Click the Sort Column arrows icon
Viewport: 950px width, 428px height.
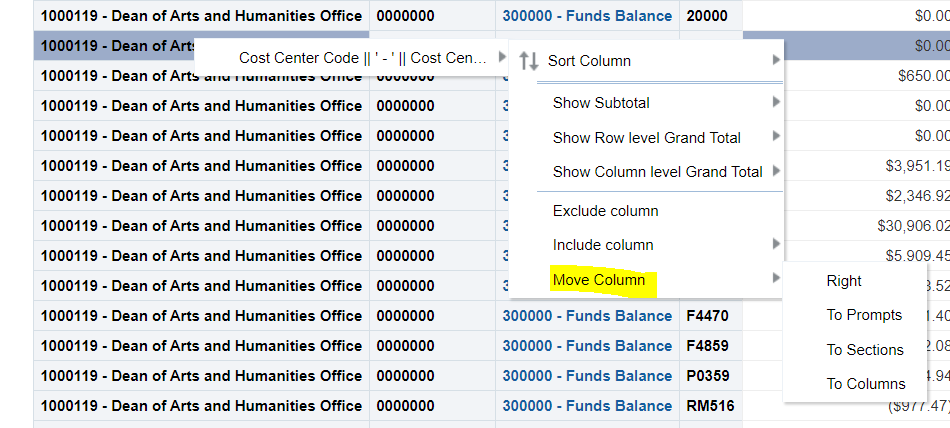pyautogui.click(x=529, y=61)
